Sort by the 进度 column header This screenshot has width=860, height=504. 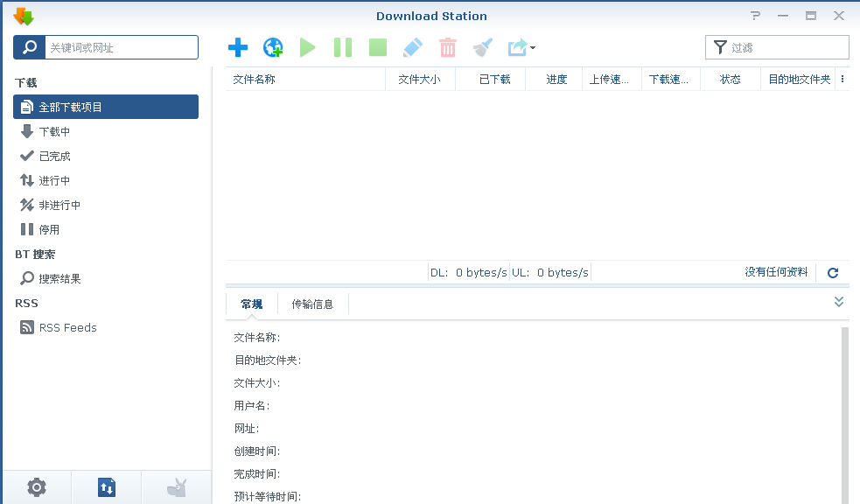[x=554, y=80]
